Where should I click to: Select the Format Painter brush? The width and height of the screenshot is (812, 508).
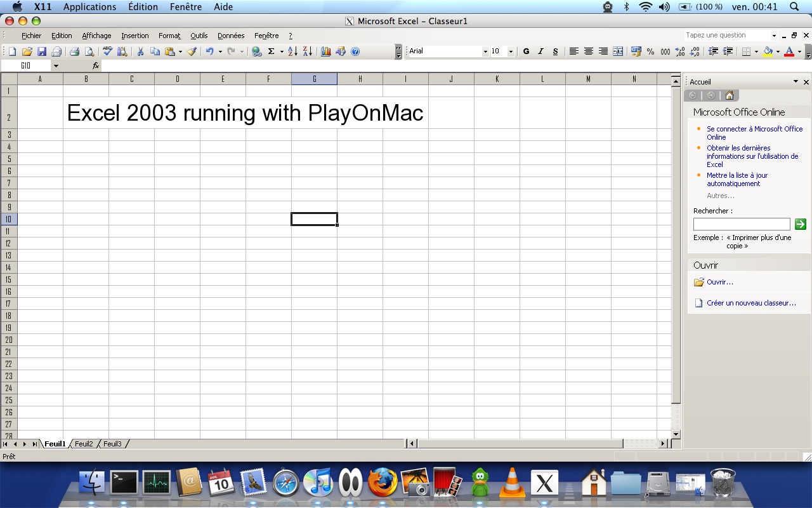point(192,51)
